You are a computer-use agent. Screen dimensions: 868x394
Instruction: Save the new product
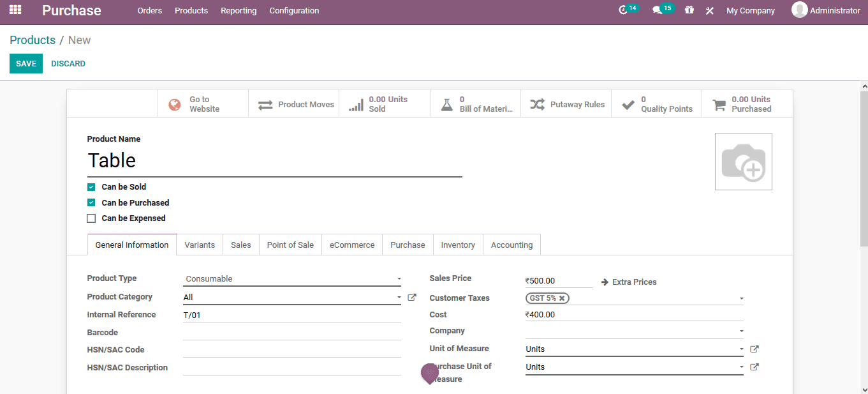tap(26, 63)
